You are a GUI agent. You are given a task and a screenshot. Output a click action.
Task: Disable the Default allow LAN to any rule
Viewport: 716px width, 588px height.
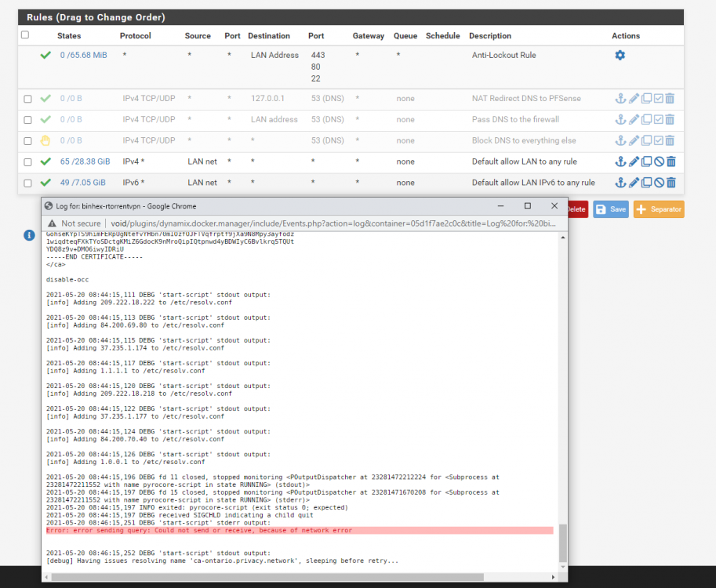click(x=659, y=162)
